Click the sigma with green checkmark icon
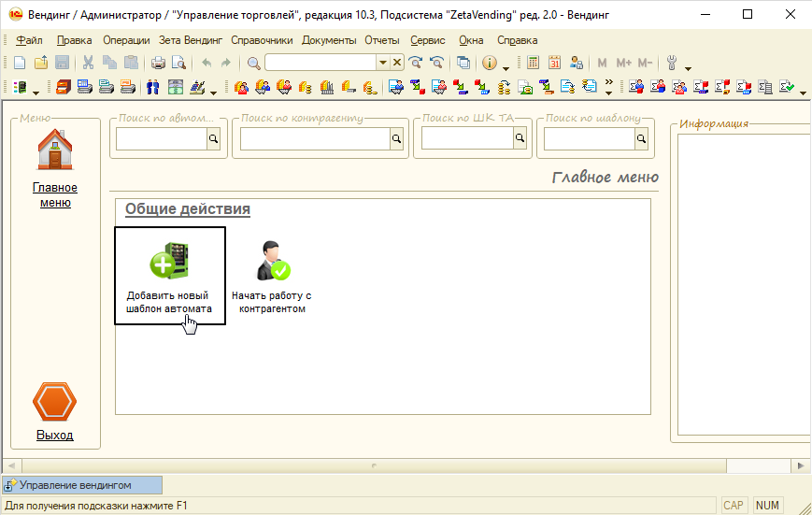The width and height of the screenshot is (812, 515). [x=787, y=87]
